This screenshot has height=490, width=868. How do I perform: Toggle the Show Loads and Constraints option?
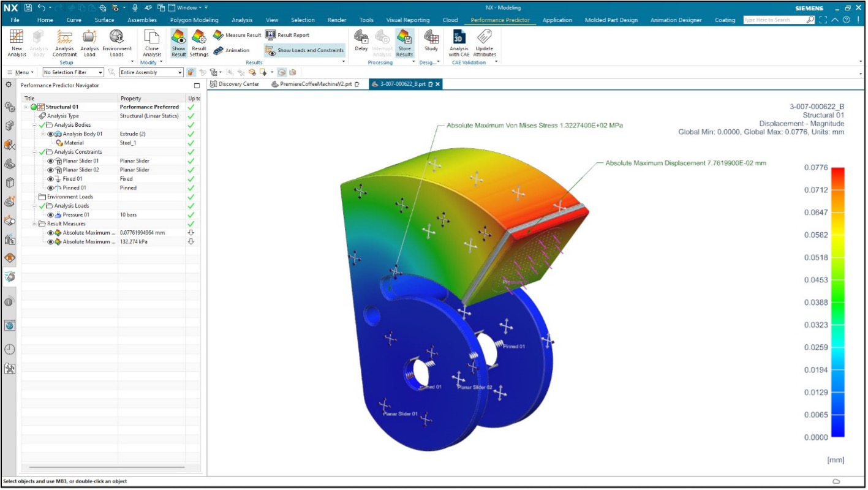point(304,50)
